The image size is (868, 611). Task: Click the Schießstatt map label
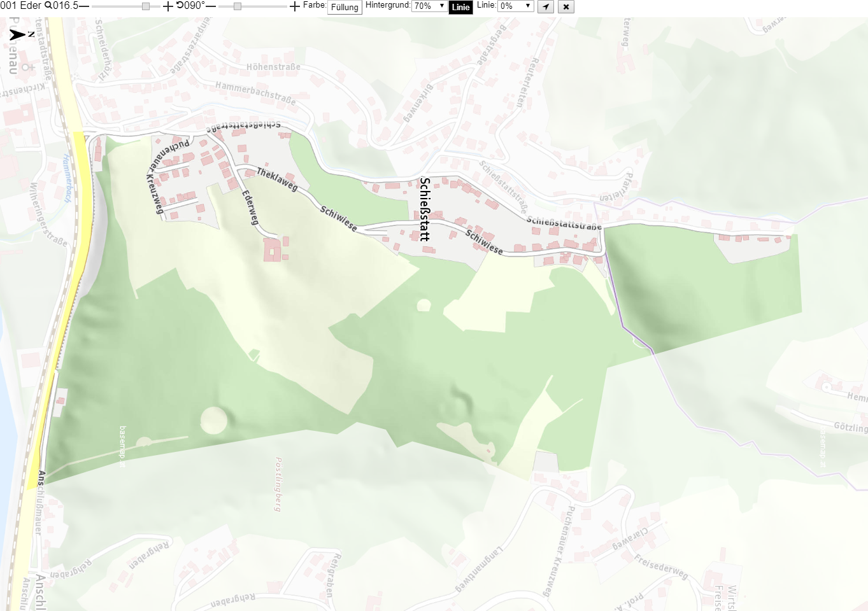click(x=425, y=209)
